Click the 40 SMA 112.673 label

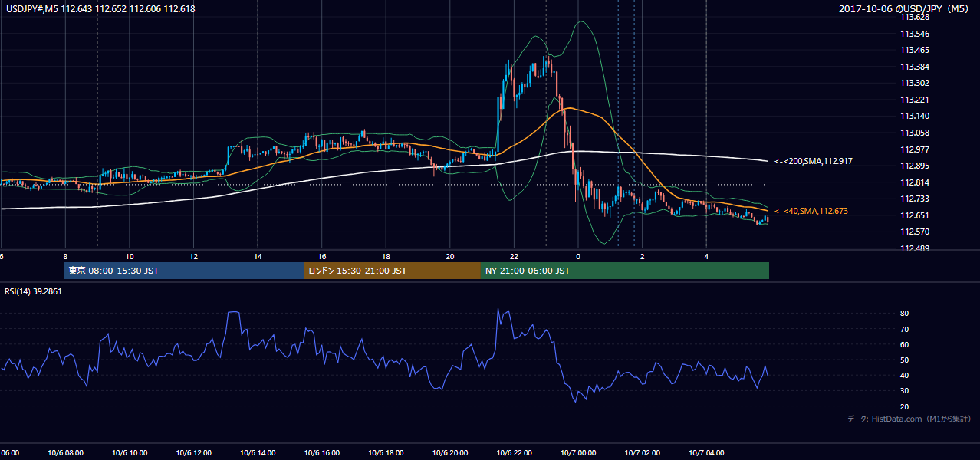click(x=811, y=211)
